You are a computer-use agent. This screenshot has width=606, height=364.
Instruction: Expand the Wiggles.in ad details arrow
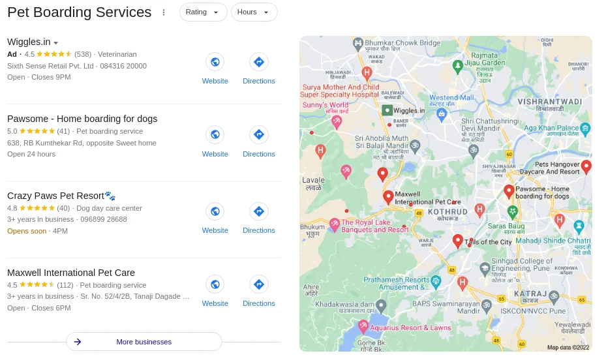tap(55, 43)
